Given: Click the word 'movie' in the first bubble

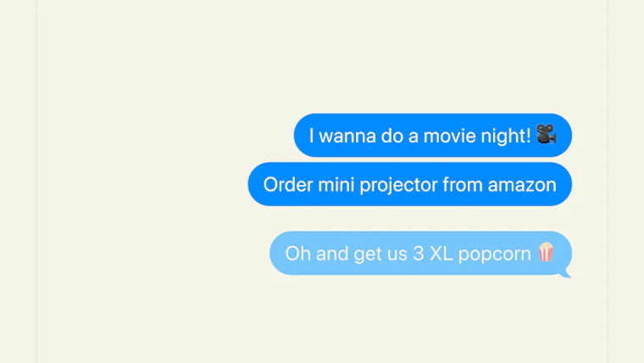Looking at the screenshot, I should 449,136.
